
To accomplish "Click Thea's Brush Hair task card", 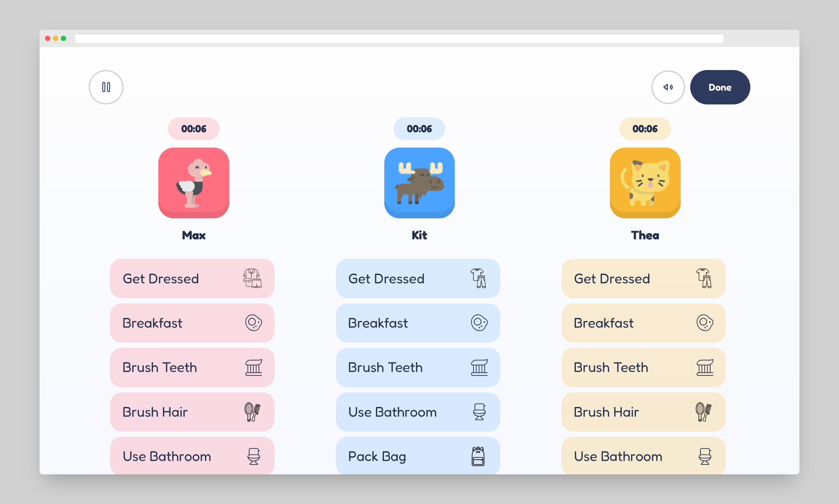I will [x=643, y=412].
